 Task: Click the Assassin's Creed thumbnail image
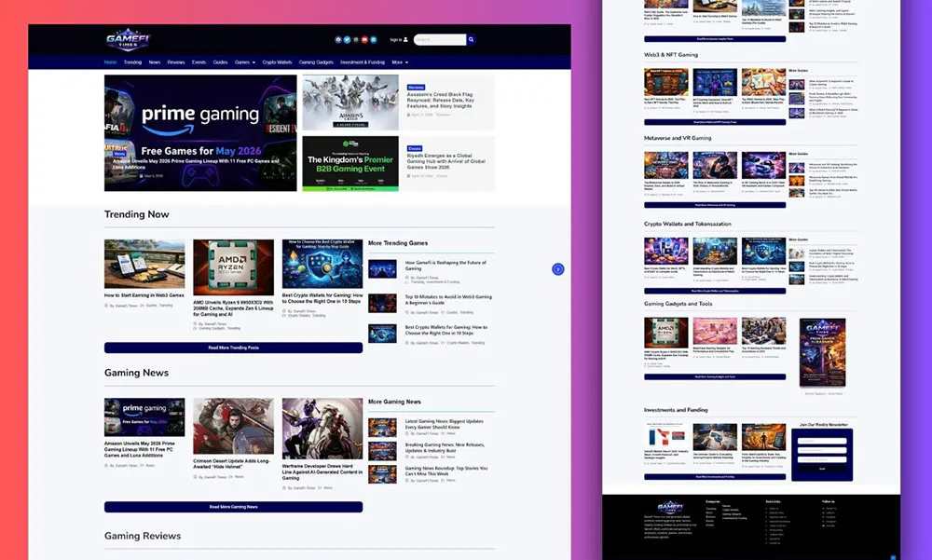(x=350, y=102)
